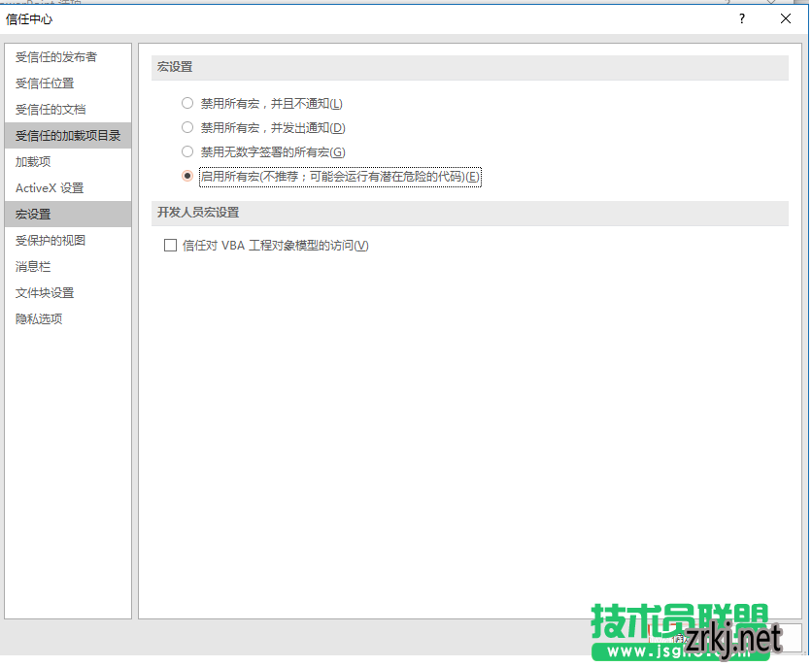Select 受信任的加载项目录 in the sidebar
812x667 pixels.
(x=68, y=136)
